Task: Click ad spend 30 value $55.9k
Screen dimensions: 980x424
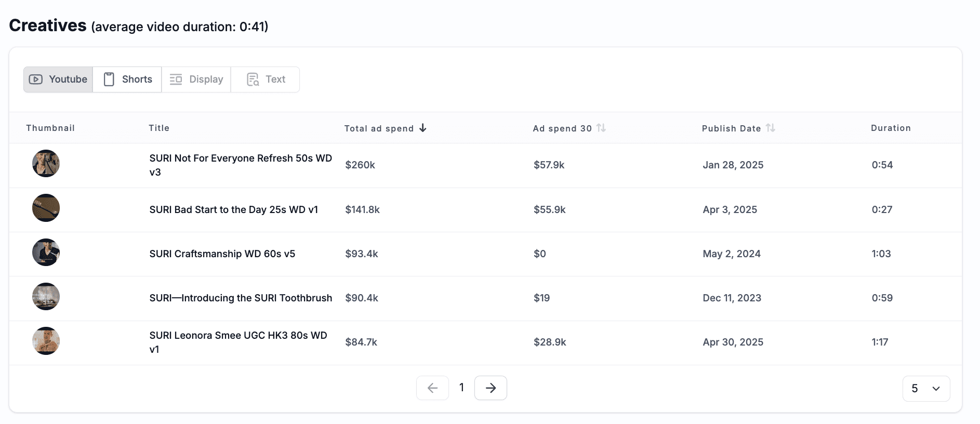Action: click(x=550, y=209)
